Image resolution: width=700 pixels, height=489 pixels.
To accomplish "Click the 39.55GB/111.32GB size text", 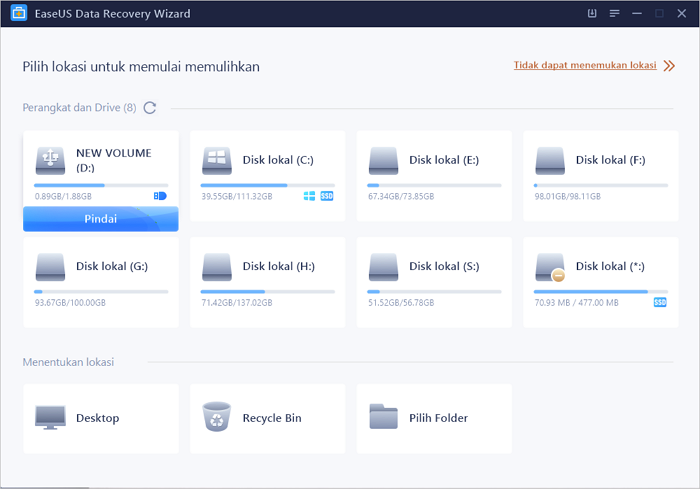I will point(237,196).
